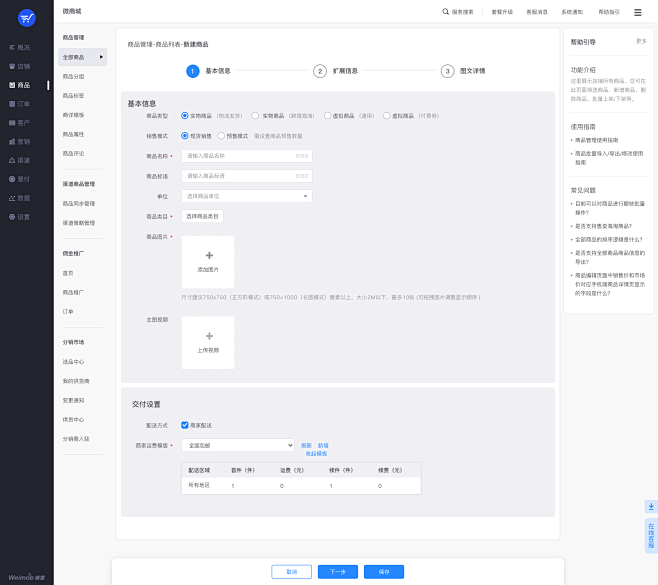Screen dimensions: 658x585
Task: Open 商品分组 in the secondary menu
Action: [74, 76]
